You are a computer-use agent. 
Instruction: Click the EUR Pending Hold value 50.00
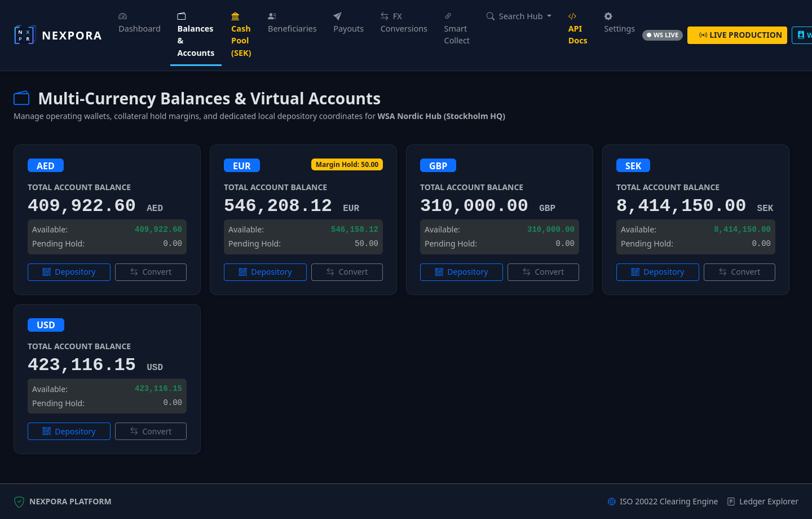[x=367, y=244]
